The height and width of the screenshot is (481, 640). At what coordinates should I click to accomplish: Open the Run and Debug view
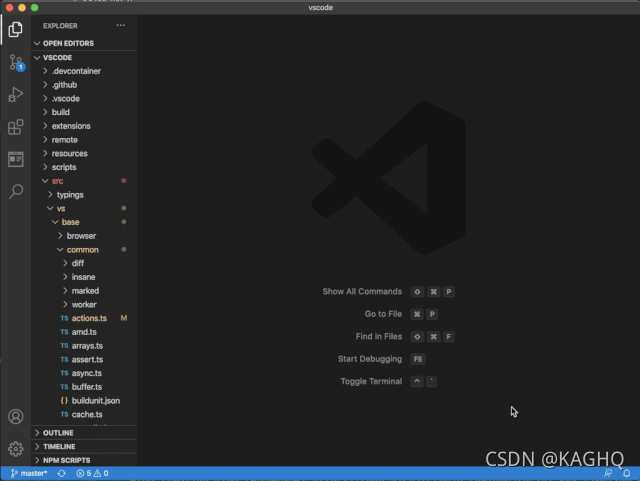[16, 94]
